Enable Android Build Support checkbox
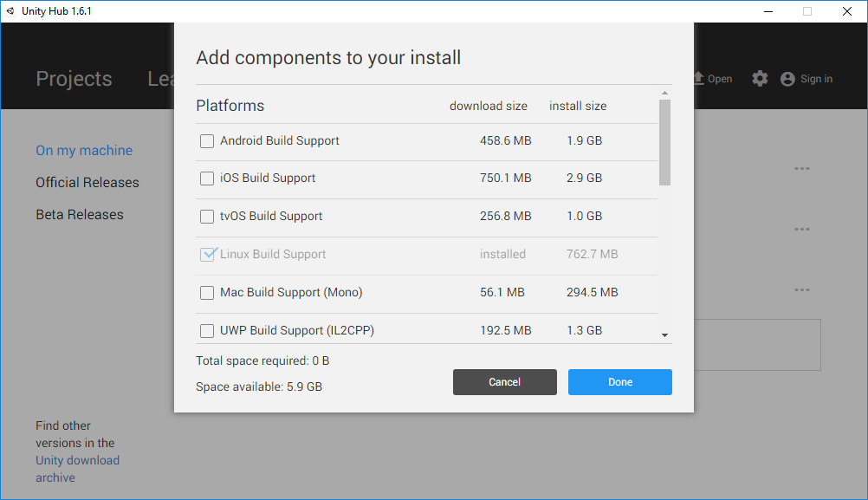The image size is (868, 500). pos(206,141)
